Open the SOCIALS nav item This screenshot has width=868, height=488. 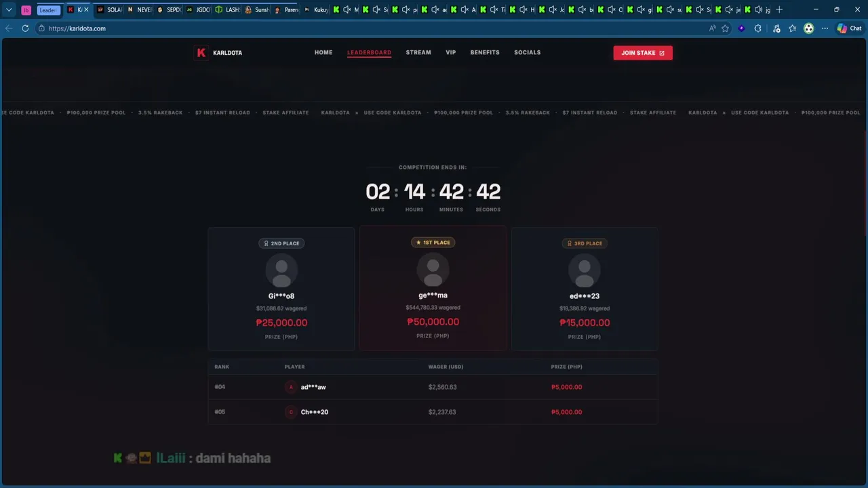pos(528,52)
